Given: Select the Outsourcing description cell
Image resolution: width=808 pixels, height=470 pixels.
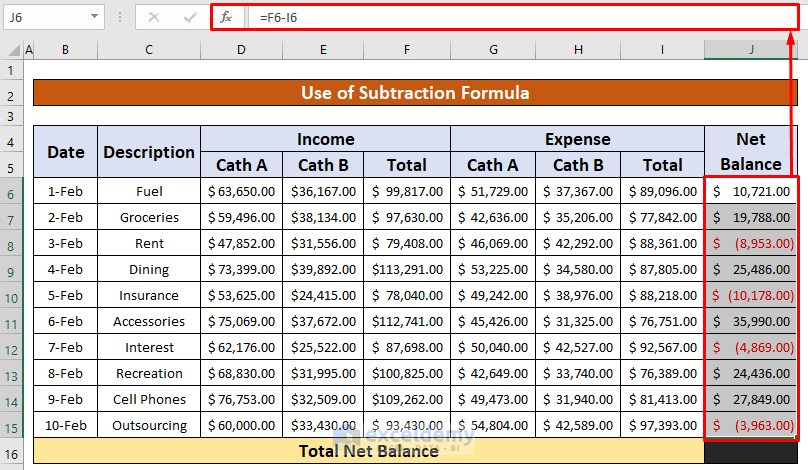Looking at the screenshot, I should (x=149, y=425).
